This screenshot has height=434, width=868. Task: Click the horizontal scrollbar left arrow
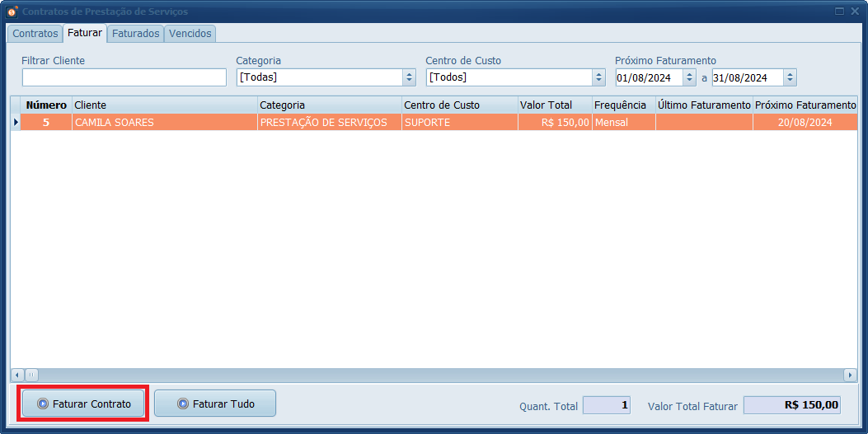point(16,375)
